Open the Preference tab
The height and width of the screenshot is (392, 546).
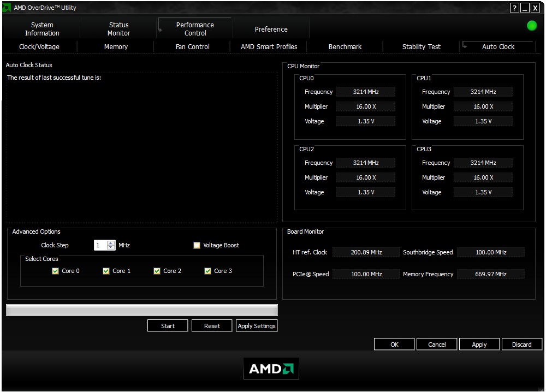click(x=271, y=29)
